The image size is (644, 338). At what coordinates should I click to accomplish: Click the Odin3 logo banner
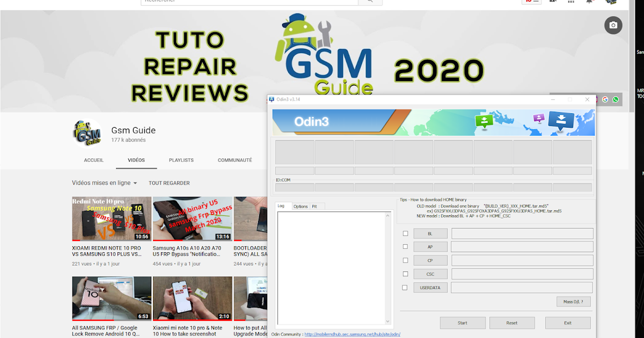point(434,122)
